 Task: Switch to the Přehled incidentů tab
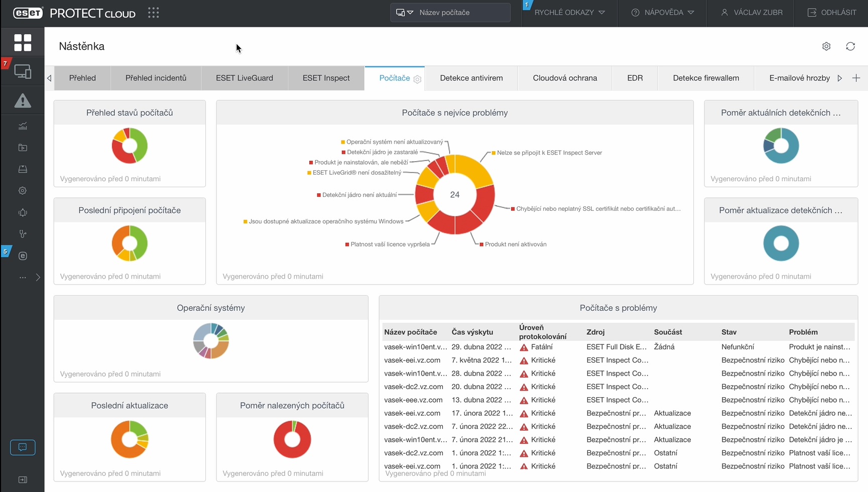point(156,78)
